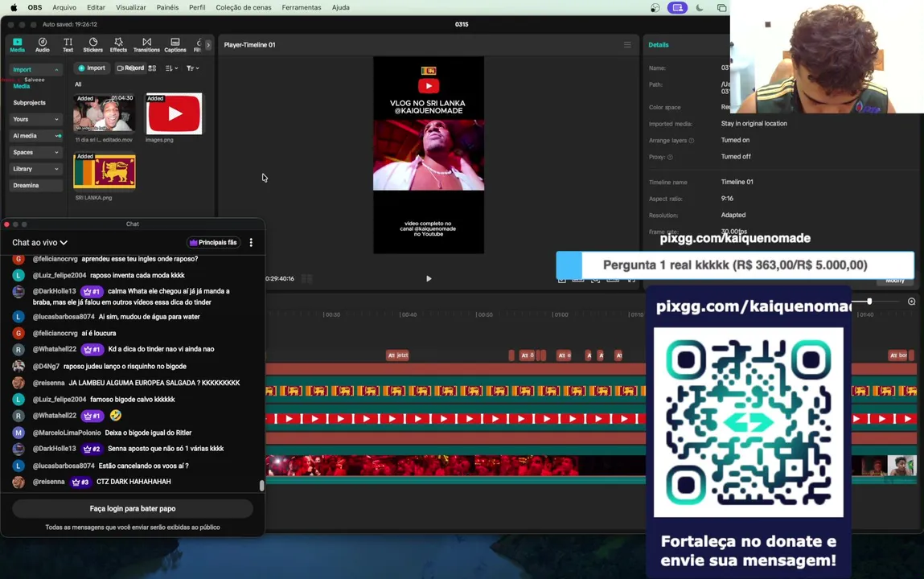Viewport: 924px width, 579px height.
Task: Toggle Do Not Disturb moon icon
Action: pyautogui.click(x=700, y=8)
